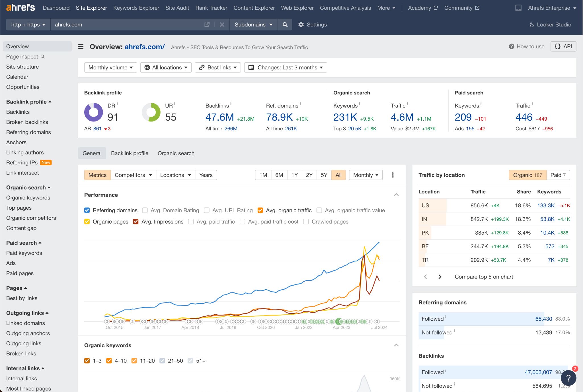
Task: Open site Settings via the gear icon
Action: [x=301, y=24]
